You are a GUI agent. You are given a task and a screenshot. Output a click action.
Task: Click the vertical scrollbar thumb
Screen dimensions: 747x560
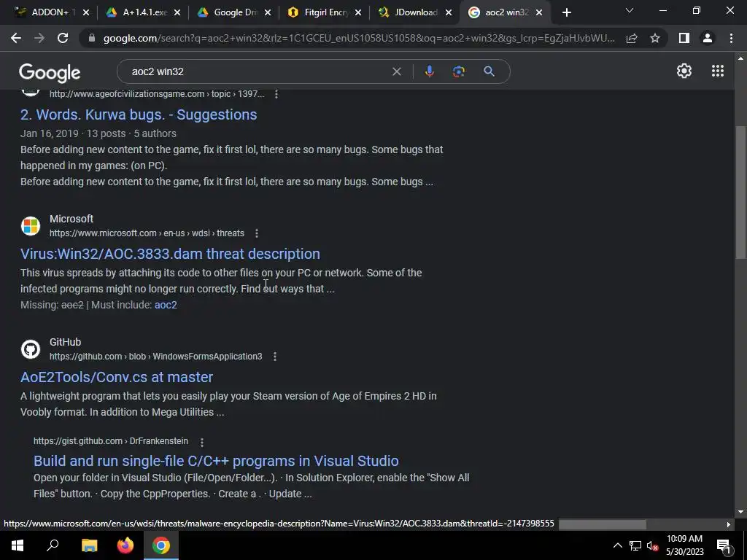[740, 192]
